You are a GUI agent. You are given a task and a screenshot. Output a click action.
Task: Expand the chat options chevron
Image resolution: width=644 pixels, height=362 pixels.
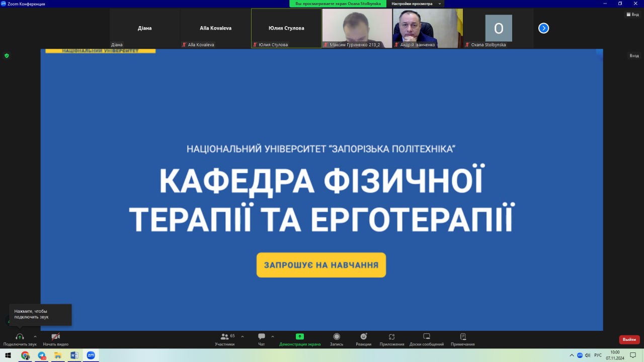click(x=273, y=336)
